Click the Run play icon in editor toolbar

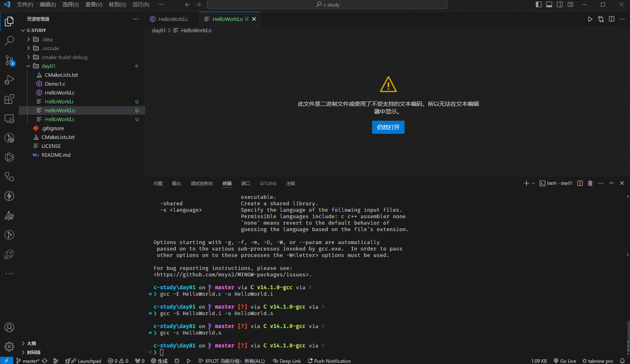click(590, 19)
